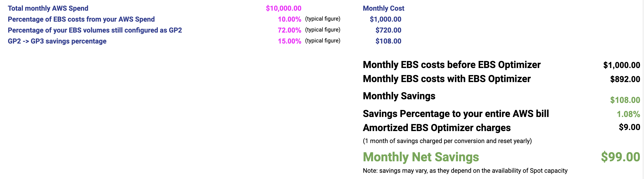Click the 10.00% EBS costs percentage
Screen dimensions: 644x179
coord(289,19)
